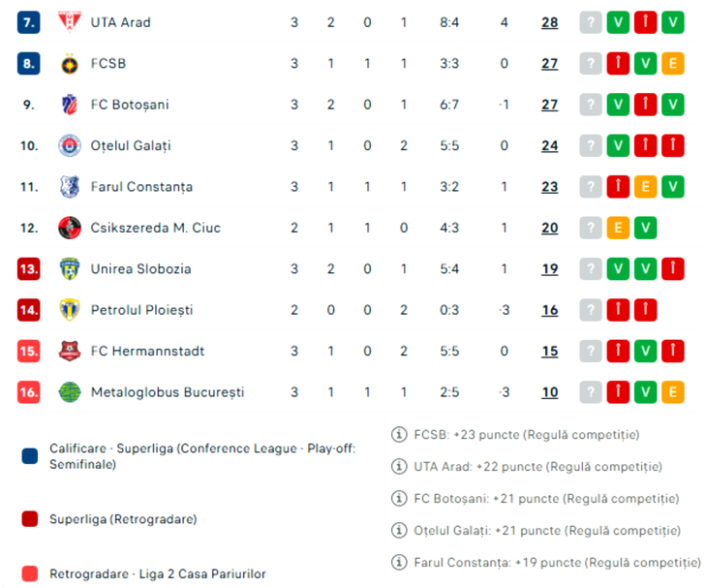Click UTA Arad's 28 points value
Screen dimensions: 705x588
[550, 22]
